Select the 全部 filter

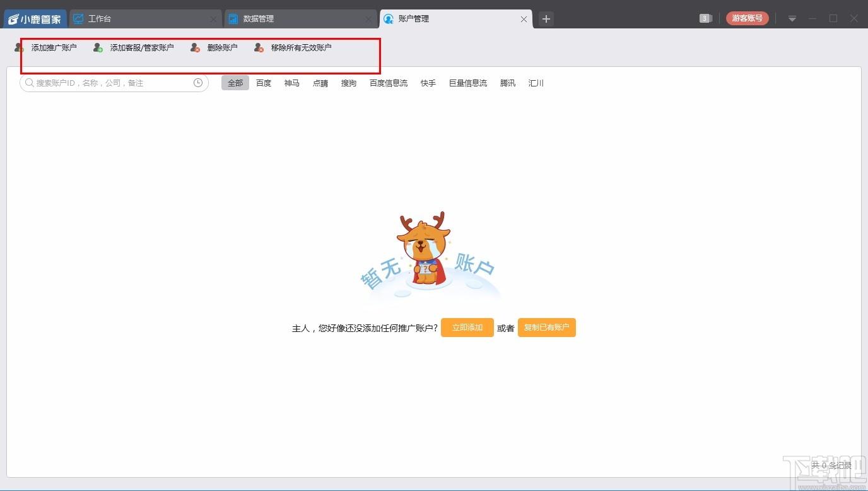pyautogui.click(x=235, y=83)
